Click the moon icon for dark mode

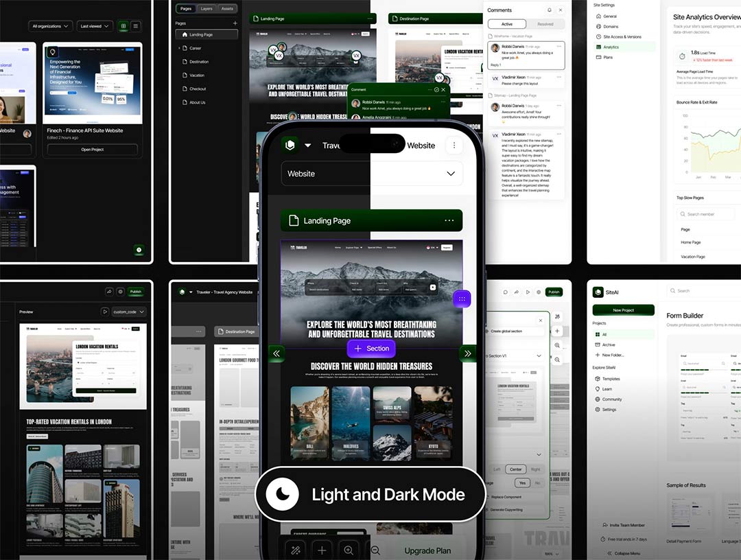click(x=282, y=494)
